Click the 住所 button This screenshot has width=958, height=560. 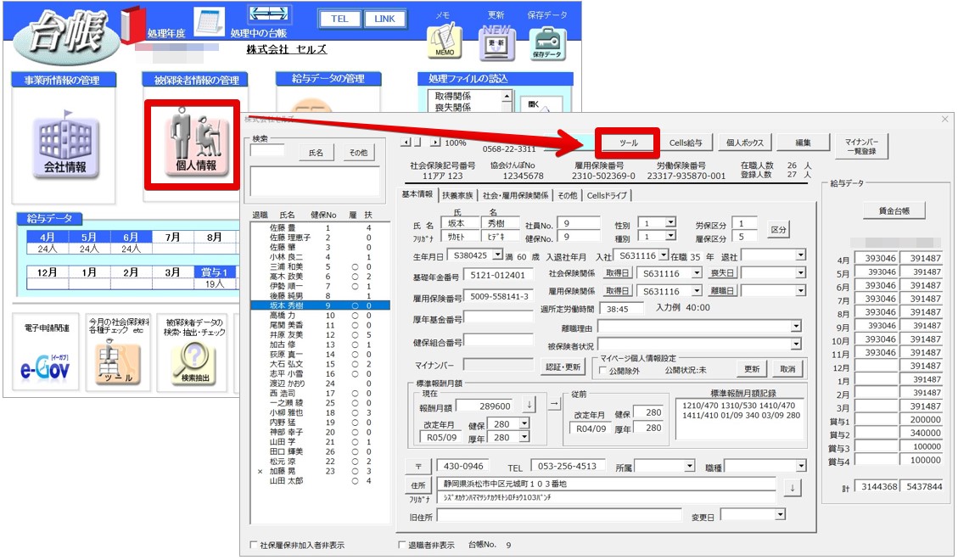(x=418, y=485)
